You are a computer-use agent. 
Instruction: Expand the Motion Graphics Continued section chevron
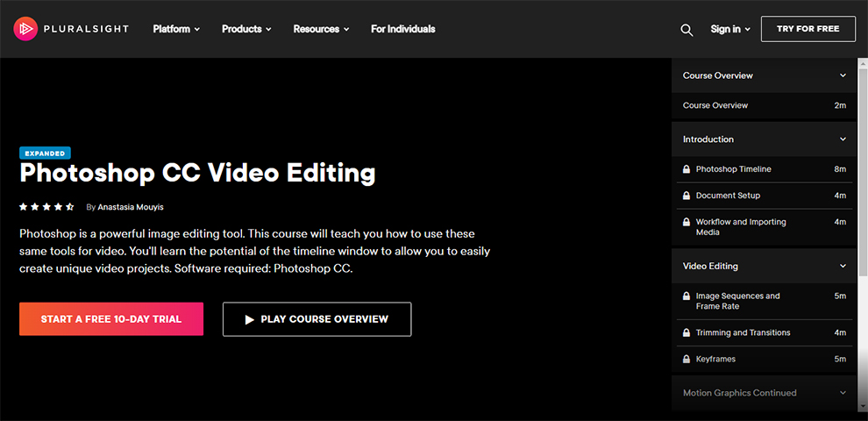pyautogui.click(x=843, y=393)
